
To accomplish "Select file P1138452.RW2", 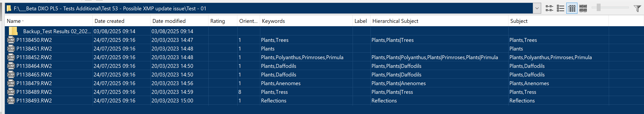I will [x=34, y=57].
